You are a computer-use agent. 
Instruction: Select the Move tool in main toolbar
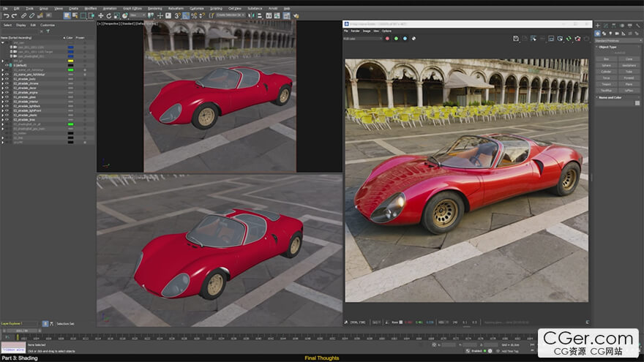point(100,15)
